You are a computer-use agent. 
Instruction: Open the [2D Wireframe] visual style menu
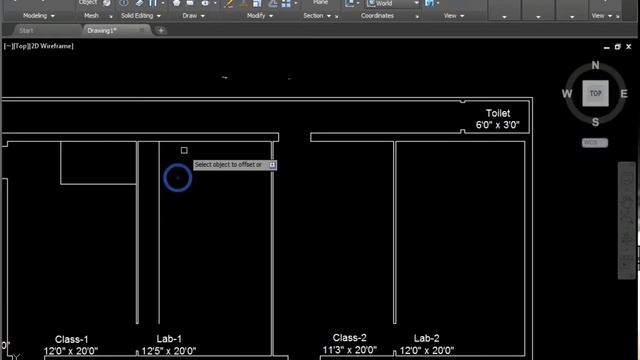pos(51,46)
